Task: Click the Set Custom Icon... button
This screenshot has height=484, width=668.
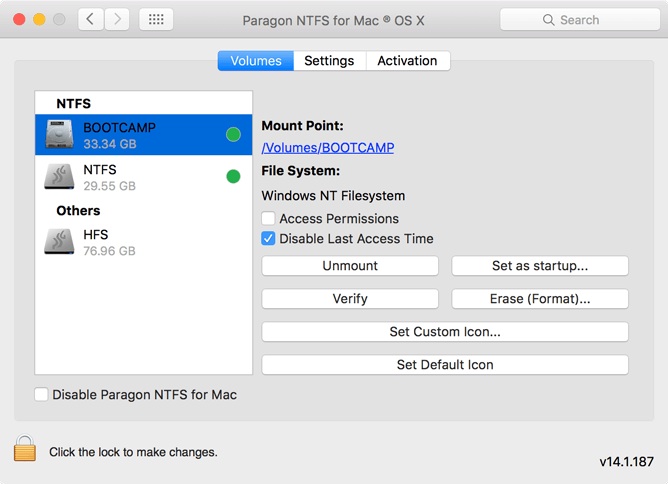Action: click(445, 331)
